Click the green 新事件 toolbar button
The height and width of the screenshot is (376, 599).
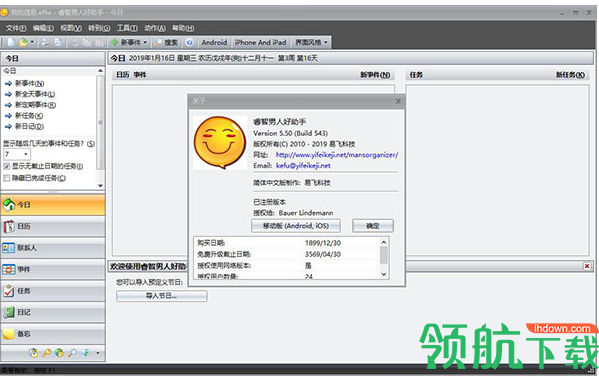click(126, 42)
